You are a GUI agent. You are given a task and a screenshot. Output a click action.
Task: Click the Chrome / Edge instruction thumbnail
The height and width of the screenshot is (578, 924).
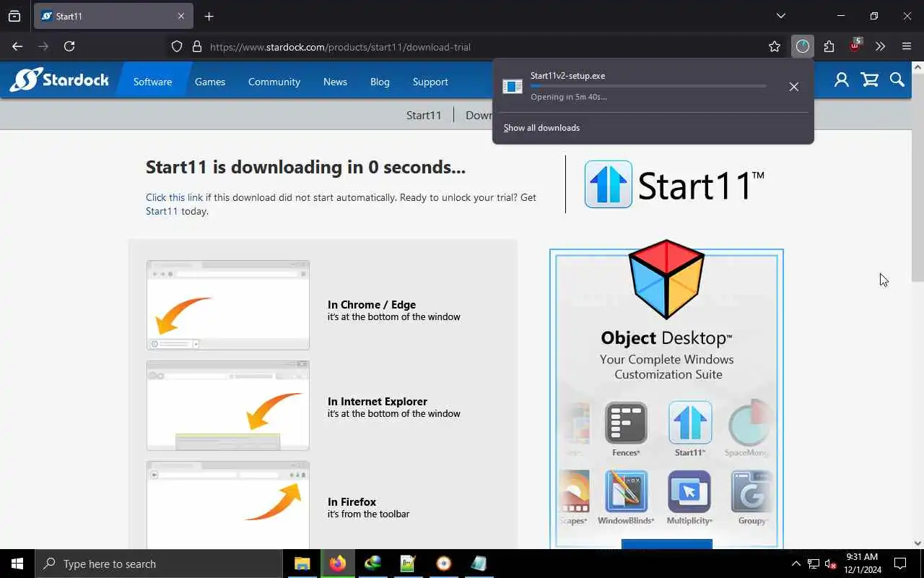[228, 305]
